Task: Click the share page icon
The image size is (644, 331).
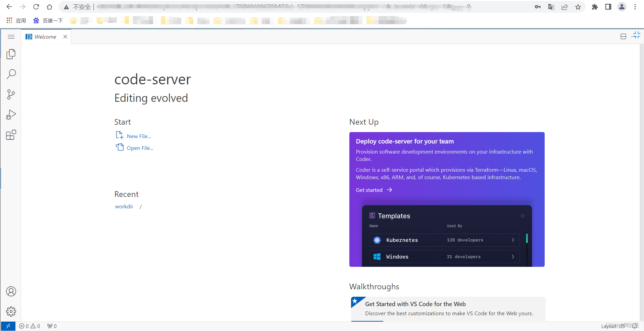Action: tap(564, 7)
